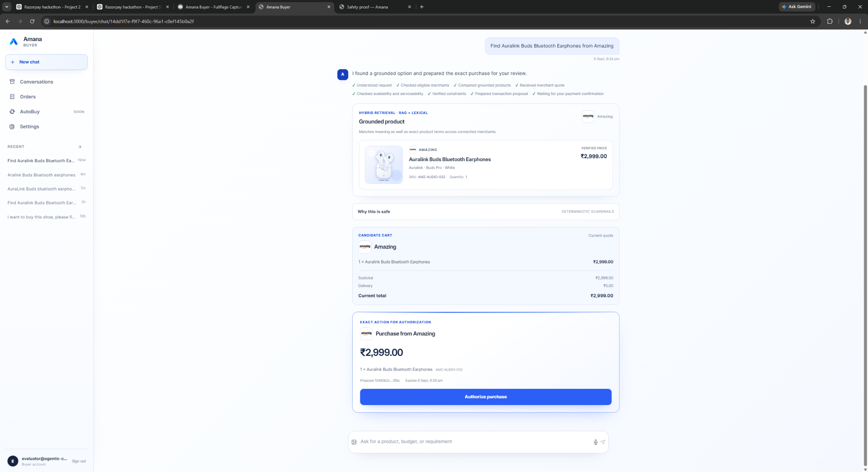Focus the 'Ask for a product' message input
The image size is (868, 472).
click(475, 441)
